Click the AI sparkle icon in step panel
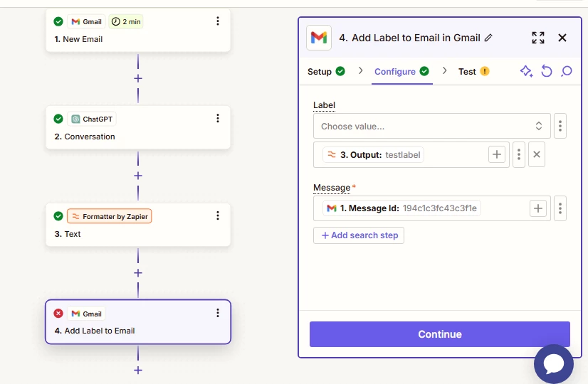The image size is (588, 384). (526, 71)
